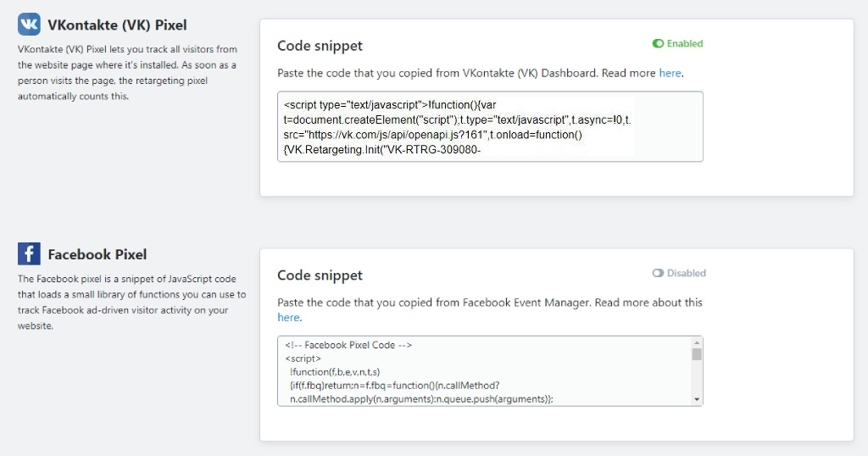The height and width of the screenshot is (456, 868).
Task: Click the 'VKontakte (VK) Pixel' heading
Action: point(117,25)
